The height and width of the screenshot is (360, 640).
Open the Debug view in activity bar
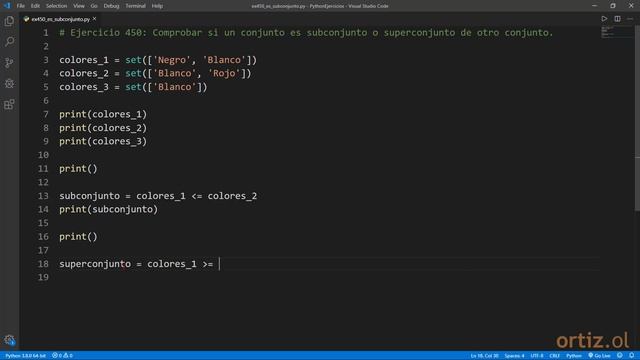(x=9, y=83)
